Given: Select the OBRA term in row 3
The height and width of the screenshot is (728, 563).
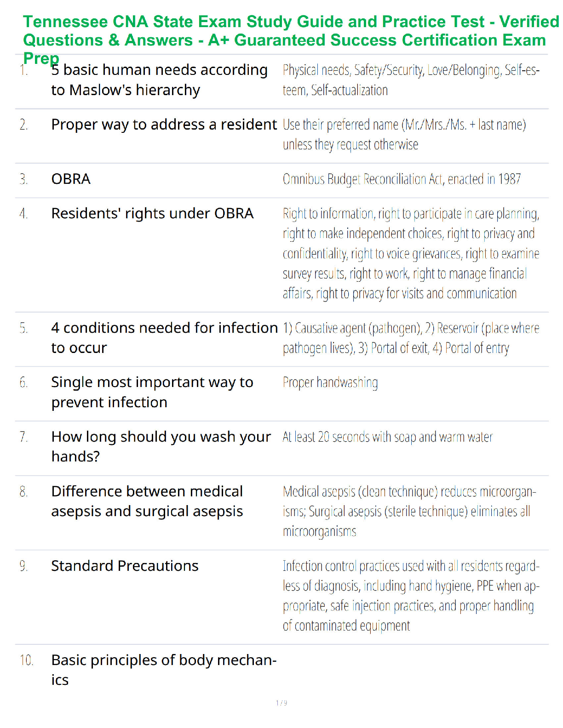Looking at the screenshot, I should point(71,179).
